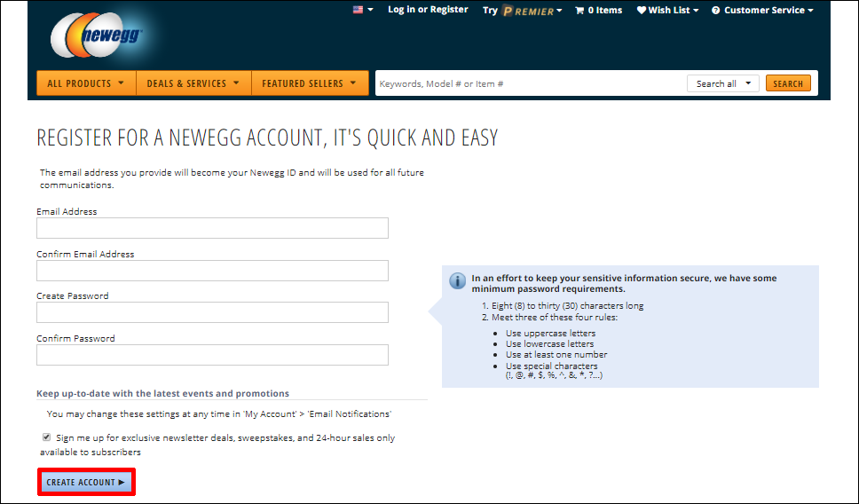This screenshot has height=504, width=859.
Task: Click the Create Account button
Action: click(86, 482)
